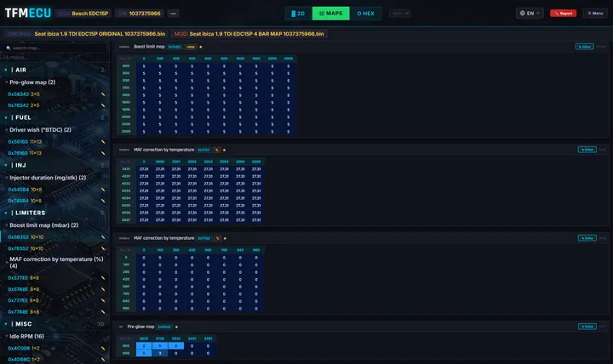Click pencil icon for 0x76160 11×13 map
The image size is (613, 364).
pyautogui.click(x=103, y=153)
